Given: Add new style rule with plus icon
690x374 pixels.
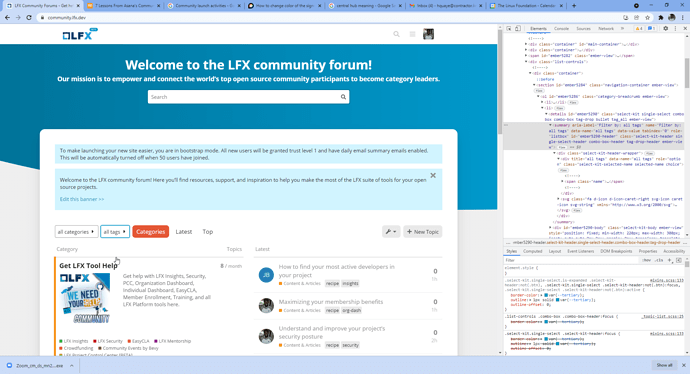Looking at the screenshot, I should click(670, 260).
